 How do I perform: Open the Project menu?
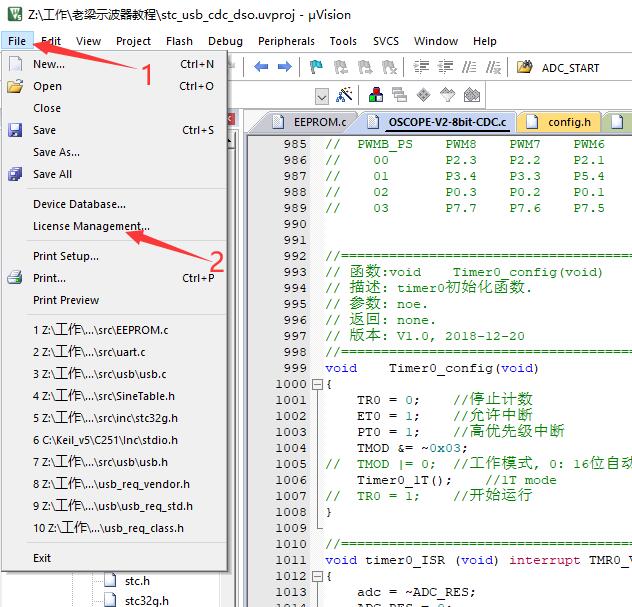[x=133, y=41]
